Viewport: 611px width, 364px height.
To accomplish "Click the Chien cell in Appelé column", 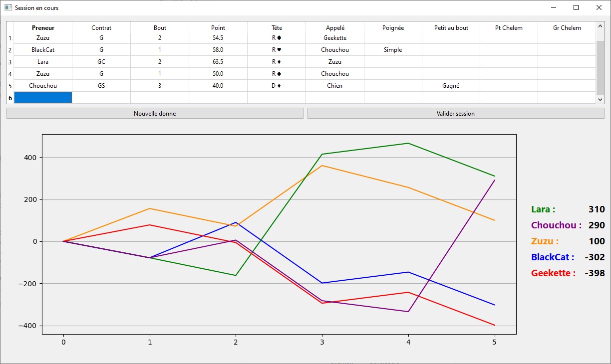I will pos(335,86).
